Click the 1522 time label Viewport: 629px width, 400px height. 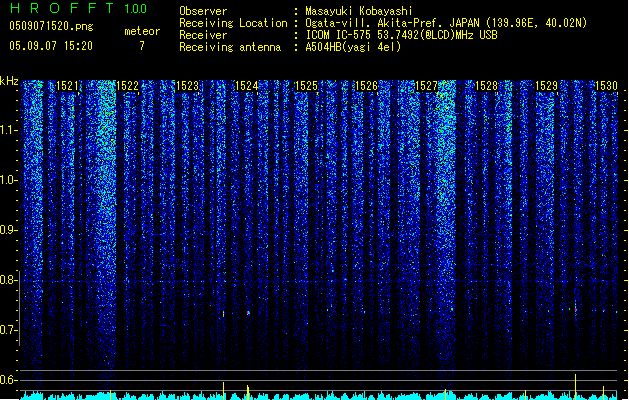127,85
